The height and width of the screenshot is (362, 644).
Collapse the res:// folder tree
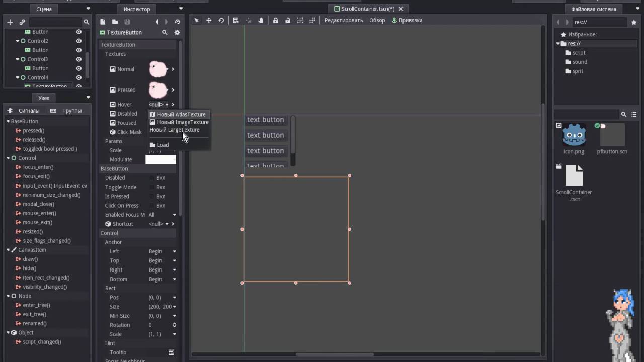[x=558, y=44]
